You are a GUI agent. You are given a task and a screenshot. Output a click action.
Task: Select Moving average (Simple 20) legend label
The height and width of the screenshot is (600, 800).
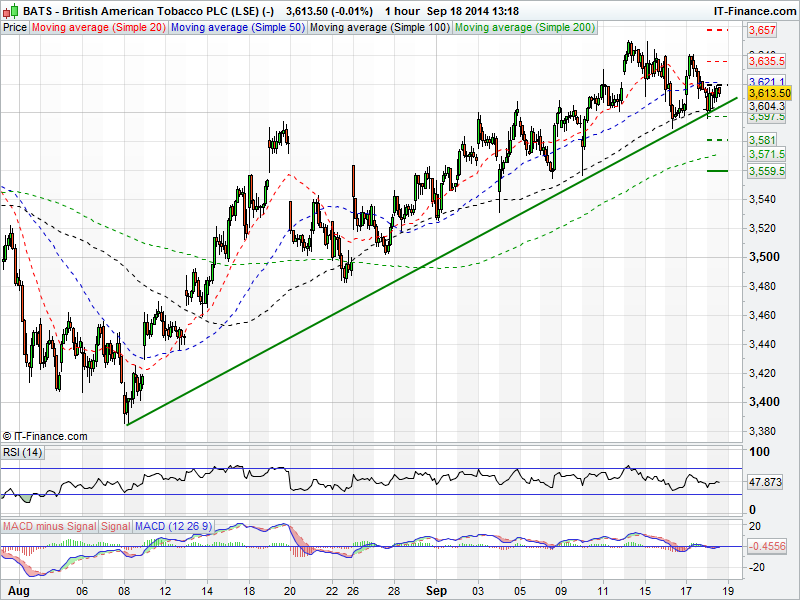tap(98, 28)
